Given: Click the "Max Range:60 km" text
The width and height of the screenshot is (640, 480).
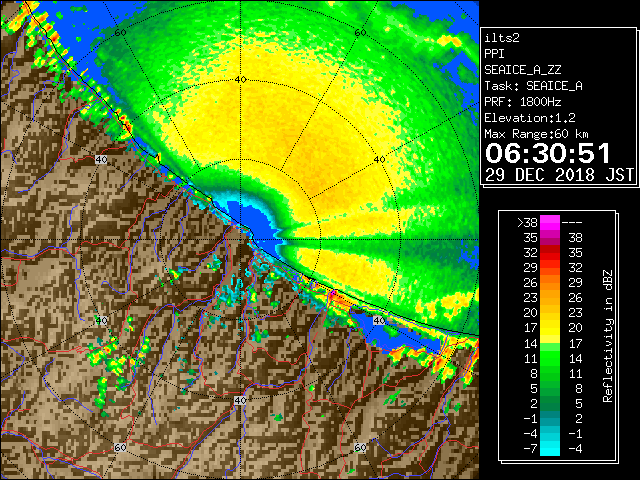Looking at the screenshot, I should coord(536,134).
